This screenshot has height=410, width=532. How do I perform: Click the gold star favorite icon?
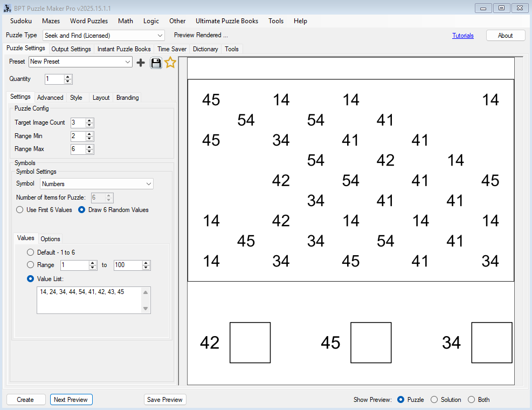[170, 63]
